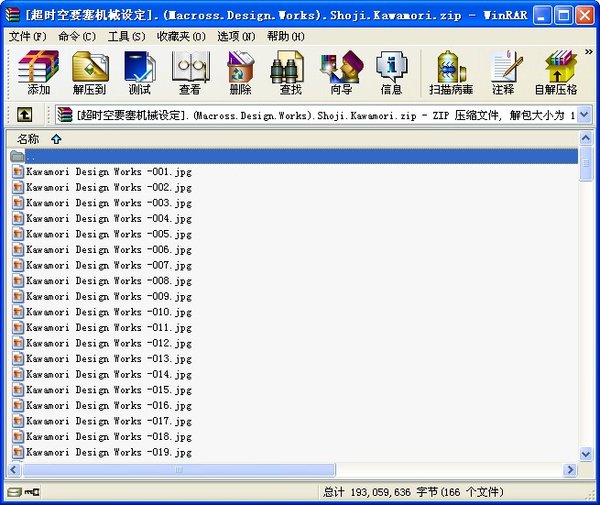Open the 查看 (View) toolbar icon
Image resolution: width=600 pixels, height=505 pixels.
pos(190,73)
